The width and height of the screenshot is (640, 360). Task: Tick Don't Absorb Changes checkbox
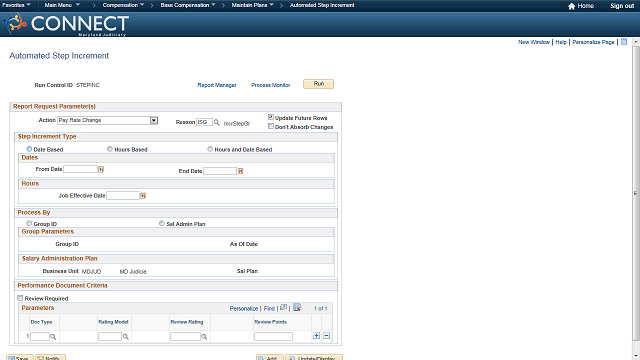tap(271, 127)
